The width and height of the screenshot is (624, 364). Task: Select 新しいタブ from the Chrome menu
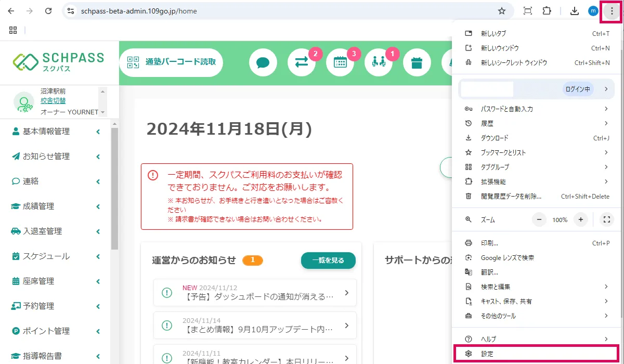coord(537,33)
